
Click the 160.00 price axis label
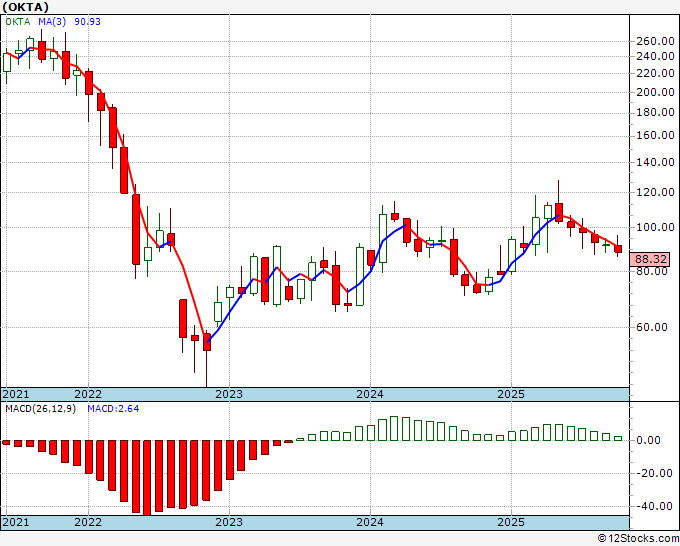[x=655, y=136]
